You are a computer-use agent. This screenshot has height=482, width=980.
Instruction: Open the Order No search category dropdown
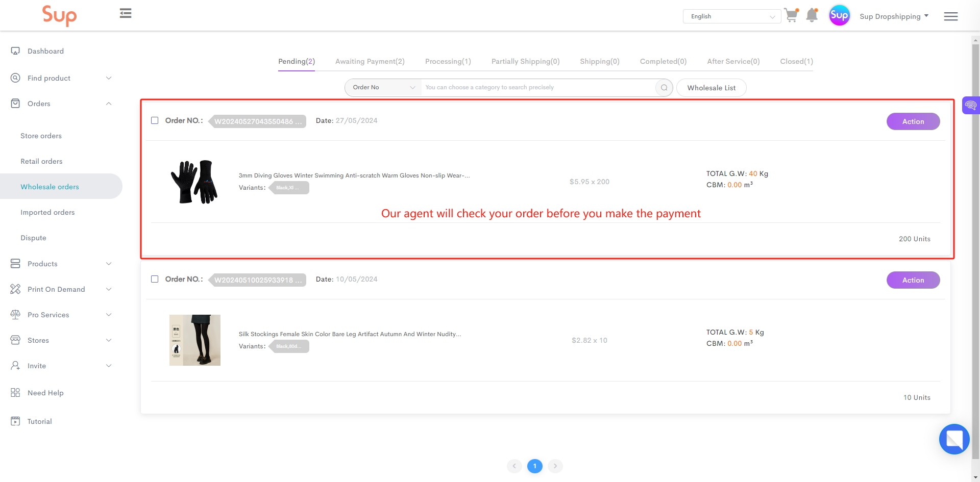point(383,88)
